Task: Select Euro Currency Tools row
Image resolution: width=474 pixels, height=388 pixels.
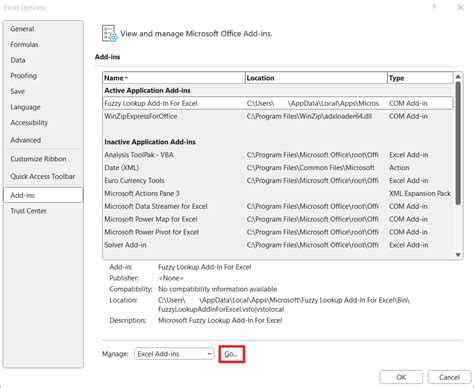Action: (x=278, y=181)
